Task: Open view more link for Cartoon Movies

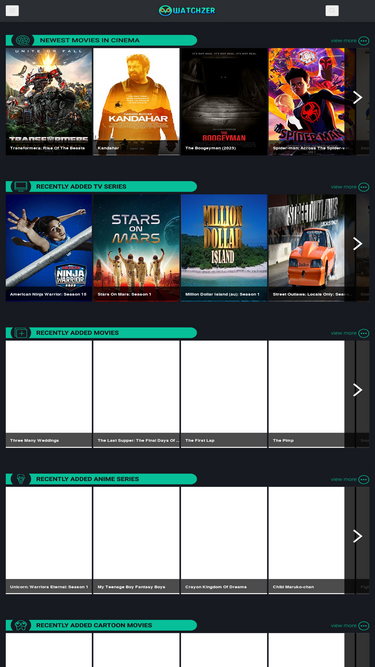Action: click(x=344, y=626)
